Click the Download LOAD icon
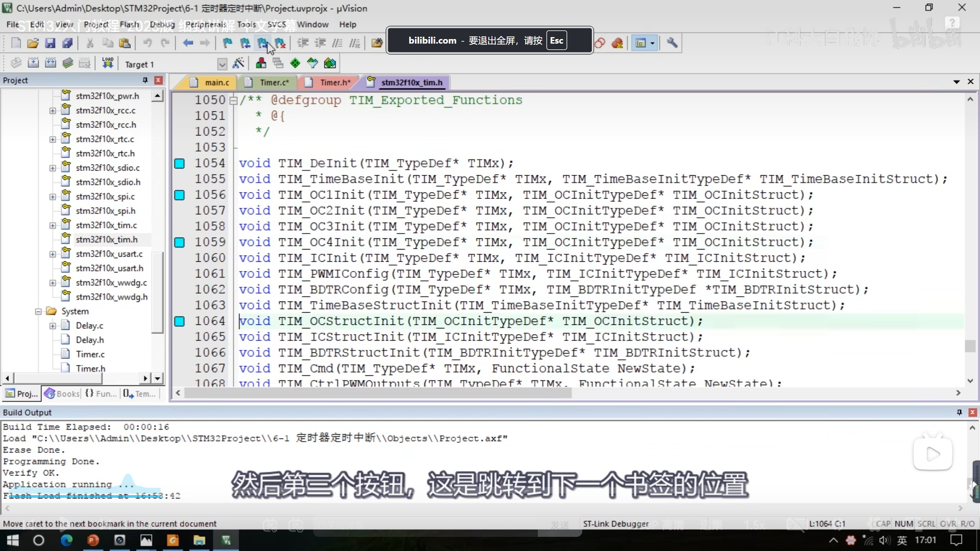This screenshot has width=980, height=551. 108,63
